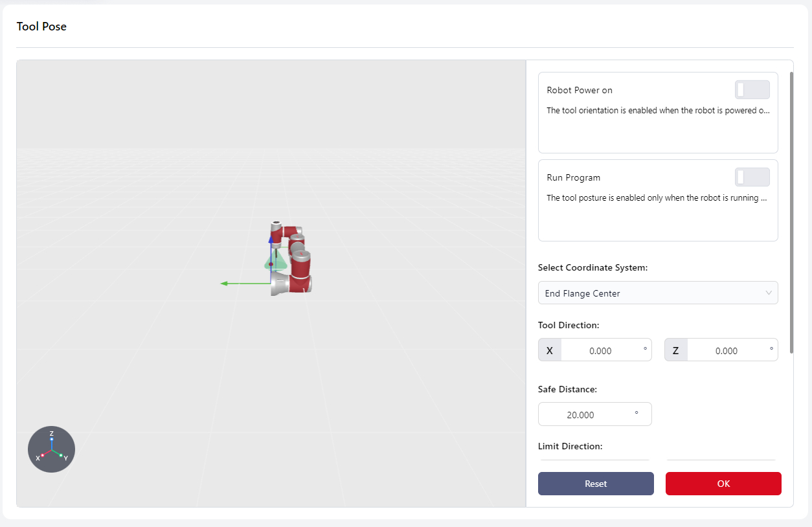The image size is (812, 527).
Task: Click the X axis handle on view gizmo
Action: coord(42,455)
